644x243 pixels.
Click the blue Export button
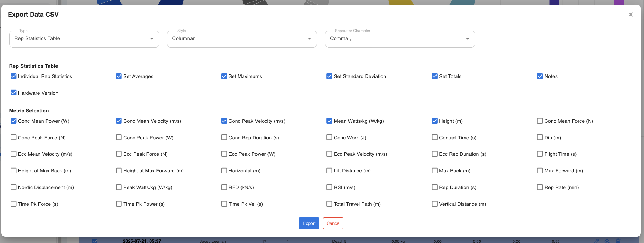point(309,223)
